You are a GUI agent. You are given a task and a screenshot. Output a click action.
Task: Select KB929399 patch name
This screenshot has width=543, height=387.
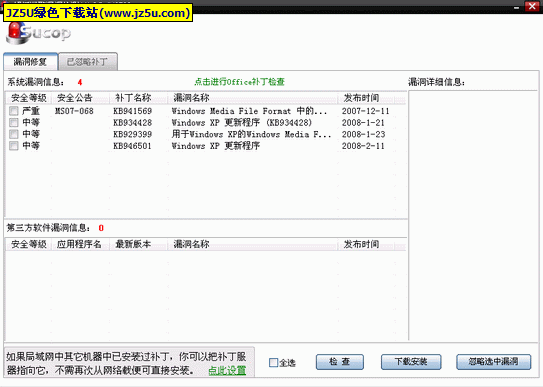133,134
